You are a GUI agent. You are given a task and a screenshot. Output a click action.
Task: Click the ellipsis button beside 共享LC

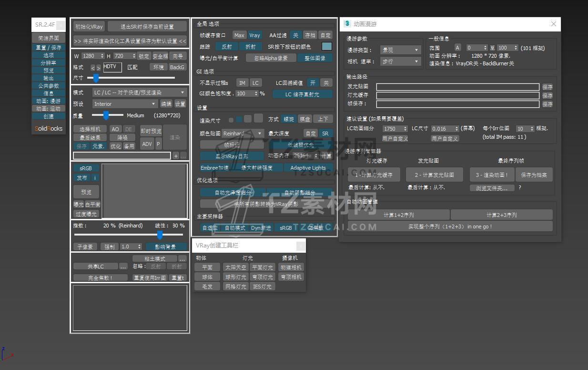pos(123,267)
